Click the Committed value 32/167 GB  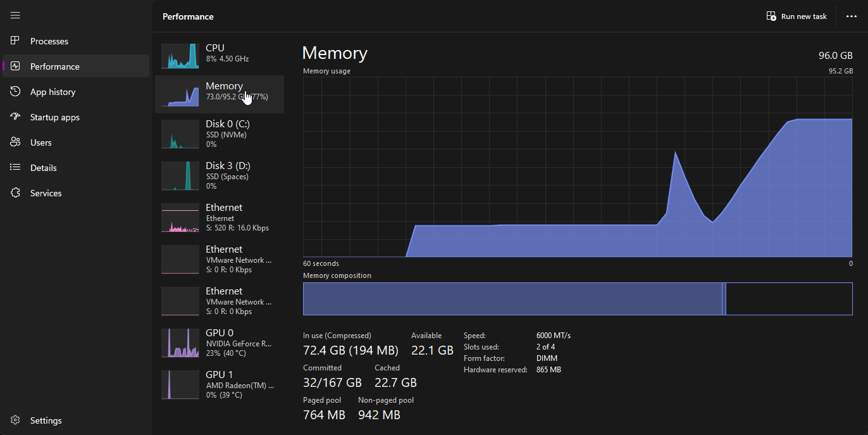pos(332,382)
